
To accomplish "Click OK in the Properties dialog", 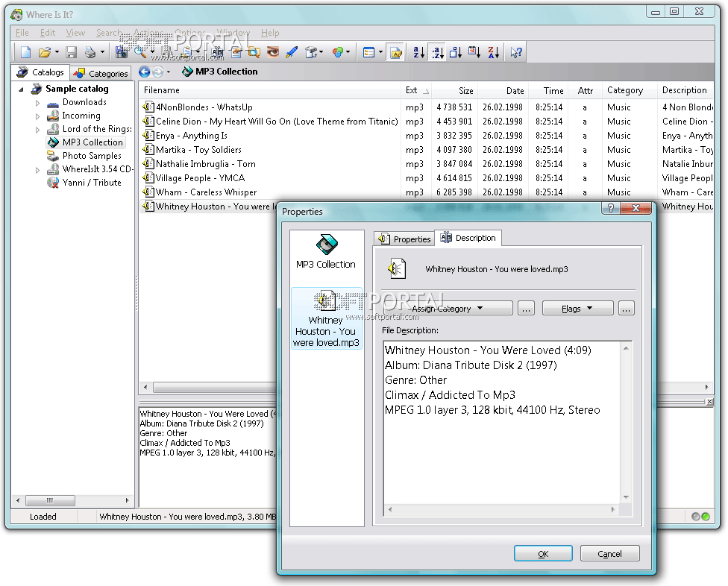I will click(543, 553).
